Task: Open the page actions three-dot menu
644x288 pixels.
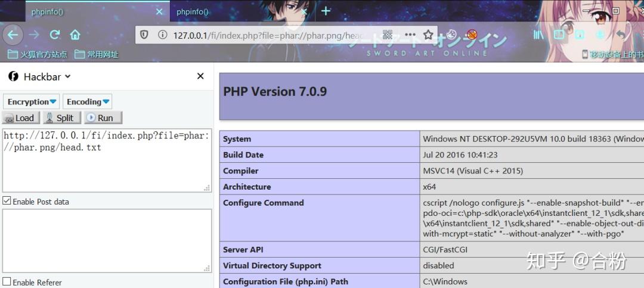Action: click(x=410, y=35)
